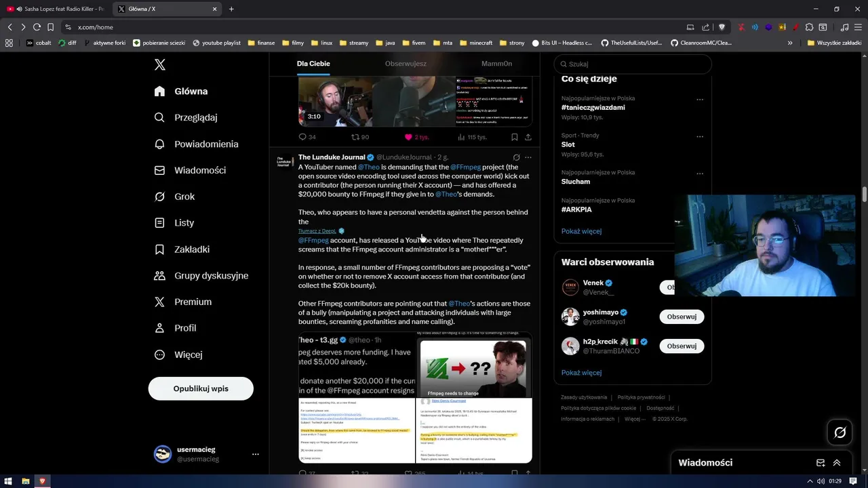Expand the Więcej sidebar menu
868x488 pixels.
click(178, 354)
